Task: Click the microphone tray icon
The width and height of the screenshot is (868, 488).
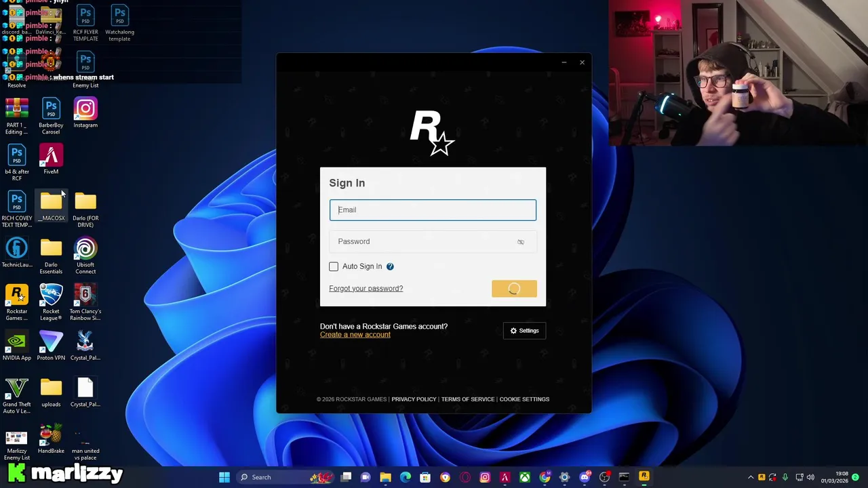Action: (x=785, y=477)
